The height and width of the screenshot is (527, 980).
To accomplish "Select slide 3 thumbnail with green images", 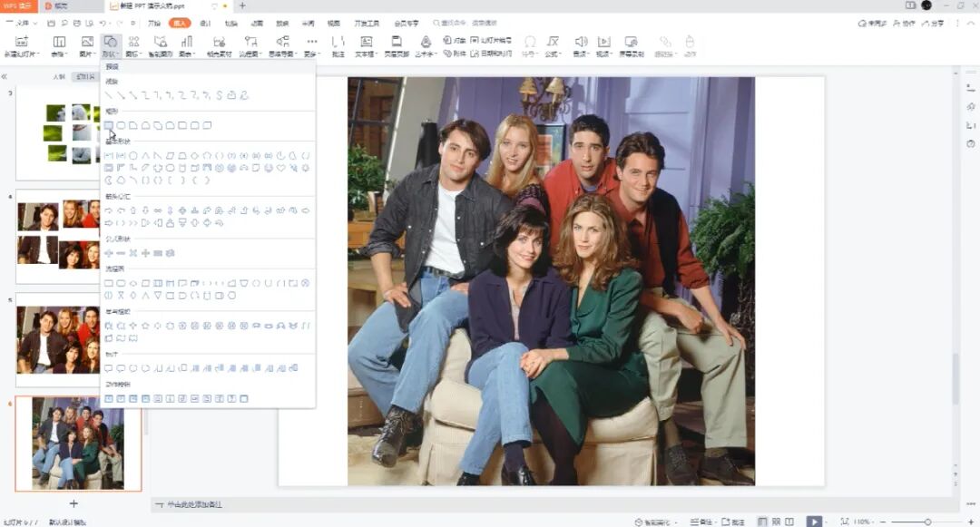I will tap(58, 133).
